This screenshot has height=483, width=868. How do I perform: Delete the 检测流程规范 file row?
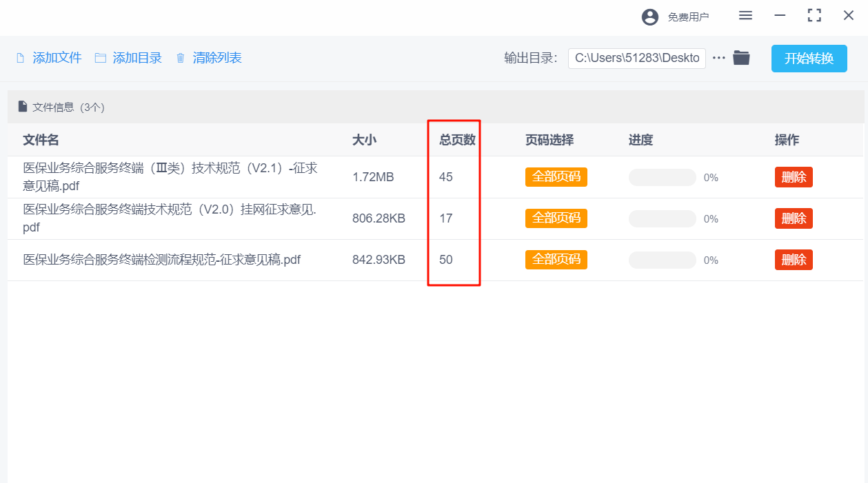coord(794,260)
